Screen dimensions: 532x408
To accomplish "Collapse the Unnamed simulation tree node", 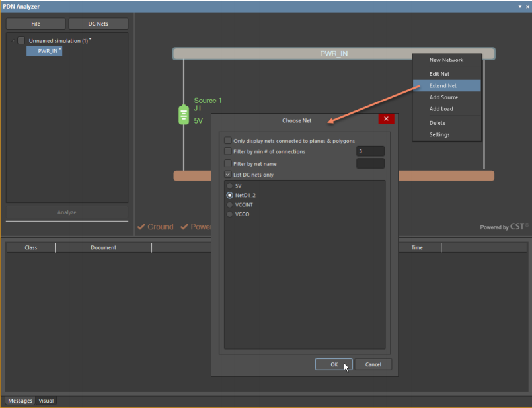I will tap(13, 41).
